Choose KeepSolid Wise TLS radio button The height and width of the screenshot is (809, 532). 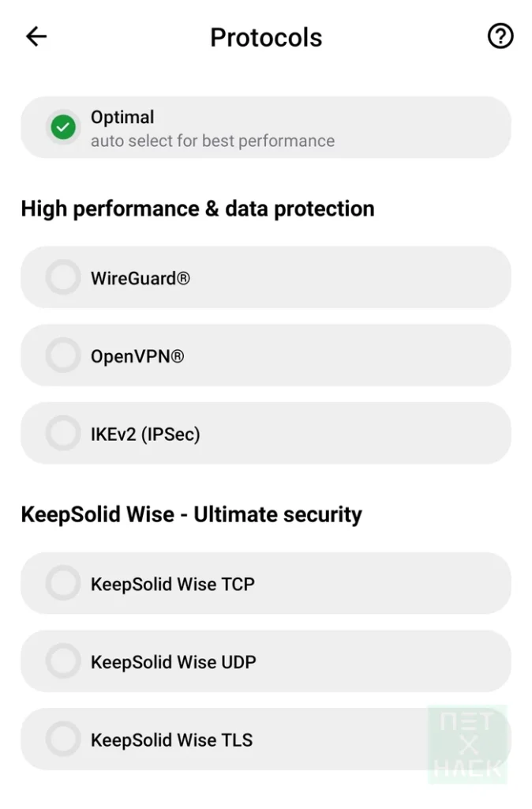point(63,739)
